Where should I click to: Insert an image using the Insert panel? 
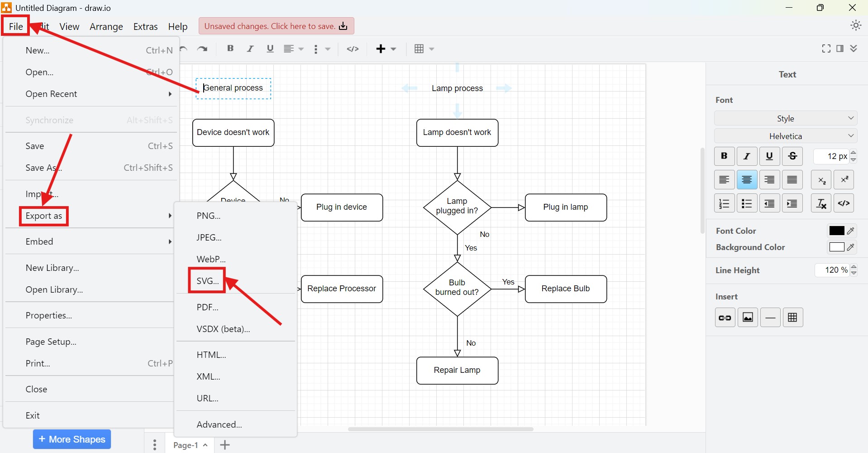point(748,317)
